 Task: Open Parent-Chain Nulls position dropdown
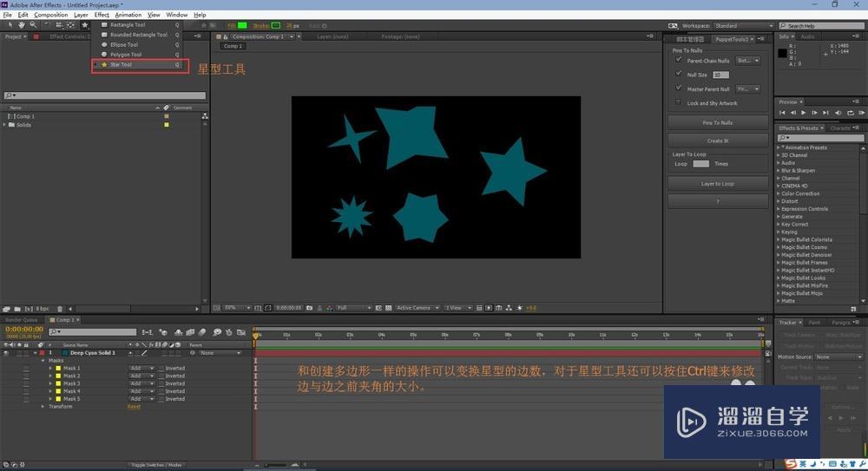point(748,61)
